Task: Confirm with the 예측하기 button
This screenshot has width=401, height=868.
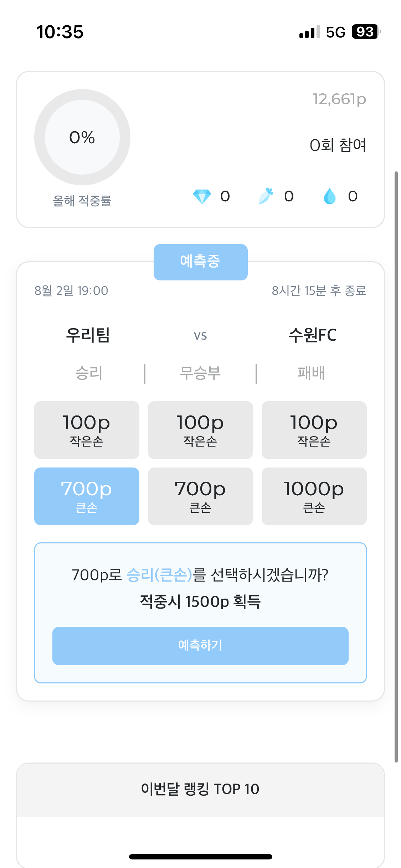Action: [200, 646]
